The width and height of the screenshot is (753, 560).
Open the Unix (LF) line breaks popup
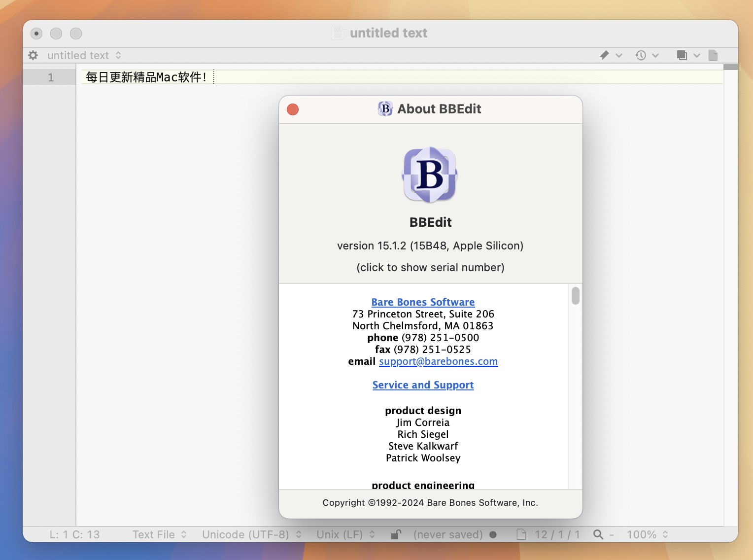[345, 534]
